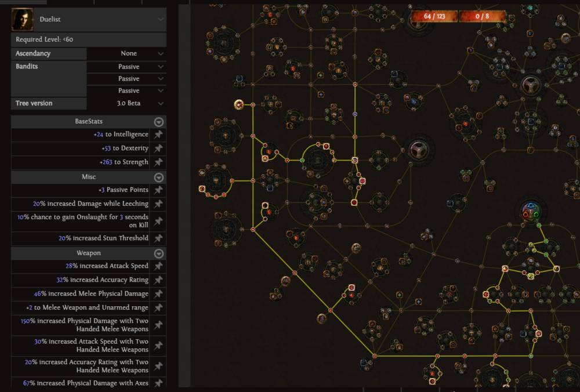Click the vertical scrollbar beside the stats panel
Screen dimensions: 580x392
click(x=184, y=196)
